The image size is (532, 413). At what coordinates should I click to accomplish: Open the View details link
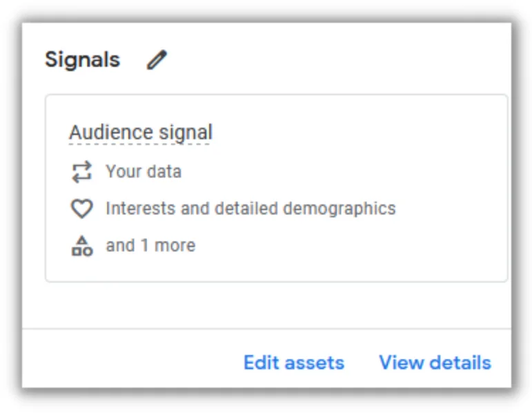(435, 363)
